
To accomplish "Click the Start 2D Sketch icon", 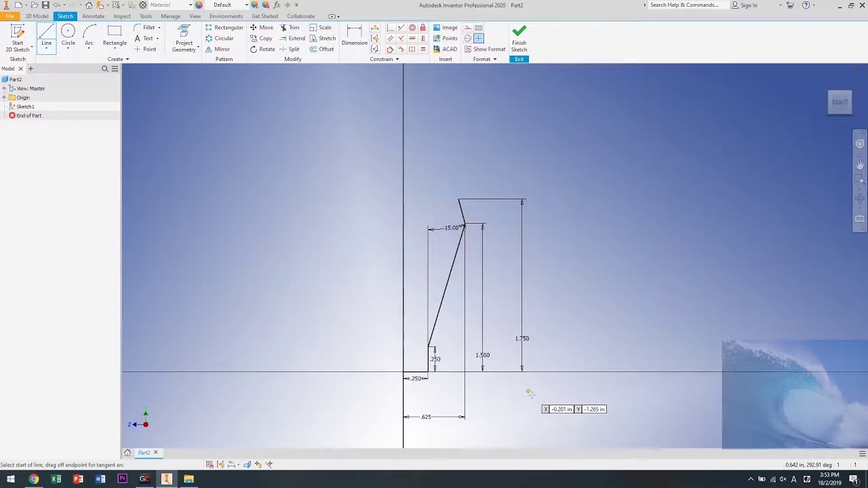I will pos(18,31).
